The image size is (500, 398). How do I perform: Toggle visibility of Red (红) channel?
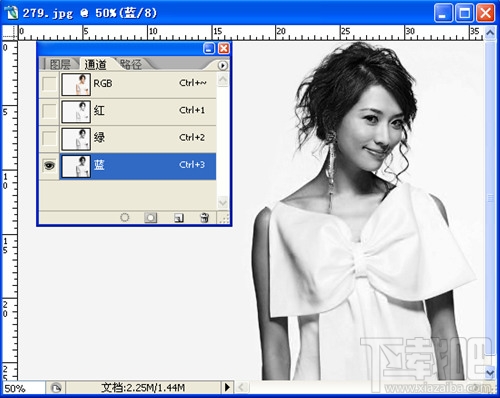49,111
